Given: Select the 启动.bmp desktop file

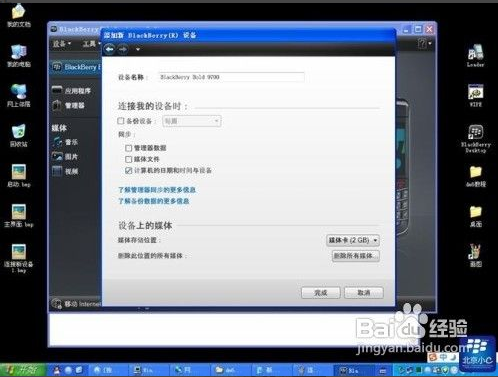Looking at the screenshot, I should pyautogui.click(x=19, y=175).
